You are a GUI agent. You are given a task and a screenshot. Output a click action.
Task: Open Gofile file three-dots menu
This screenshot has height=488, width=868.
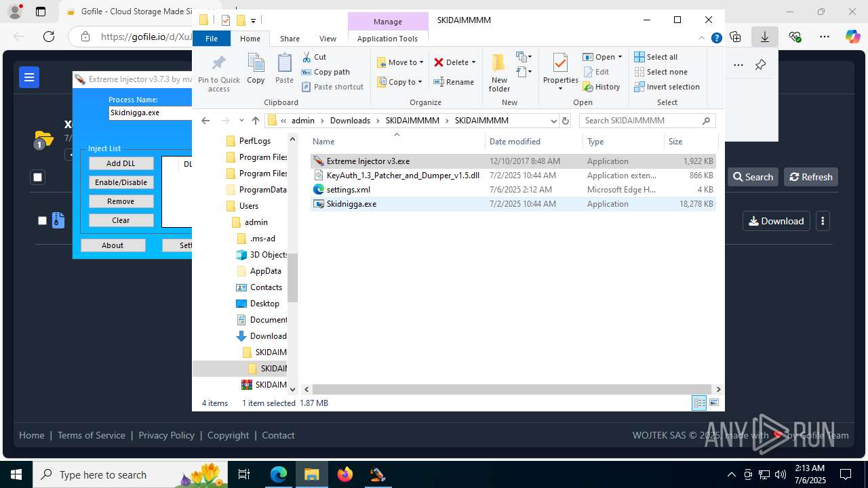click(823, 221)
